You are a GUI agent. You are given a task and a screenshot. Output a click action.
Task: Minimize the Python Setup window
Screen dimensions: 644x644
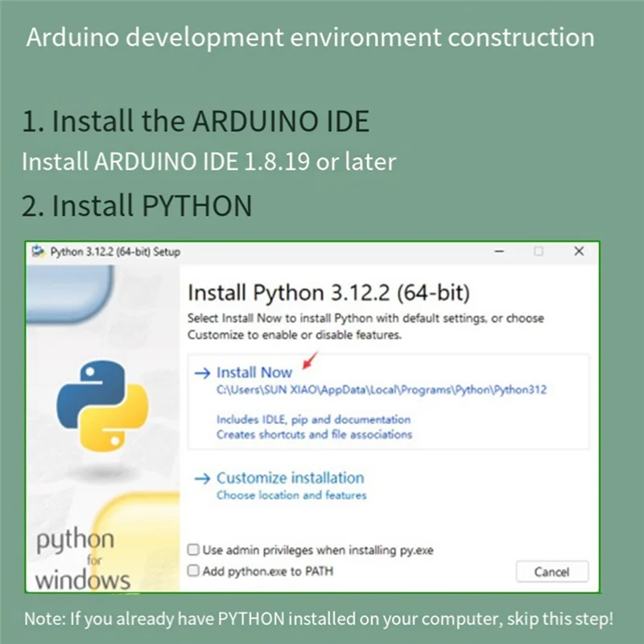pos(499,251)
